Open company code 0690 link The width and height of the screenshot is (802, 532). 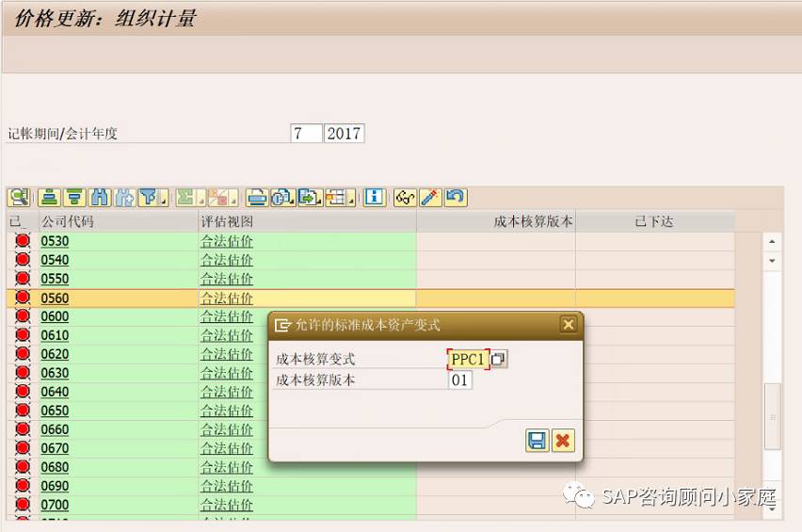tap(55, 487)
